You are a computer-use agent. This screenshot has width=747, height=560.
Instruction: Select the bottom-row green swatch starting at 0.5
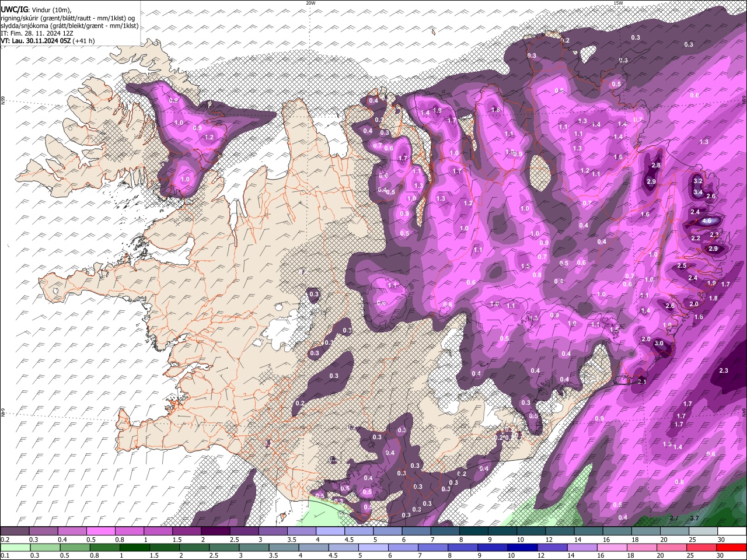[75, 548]
